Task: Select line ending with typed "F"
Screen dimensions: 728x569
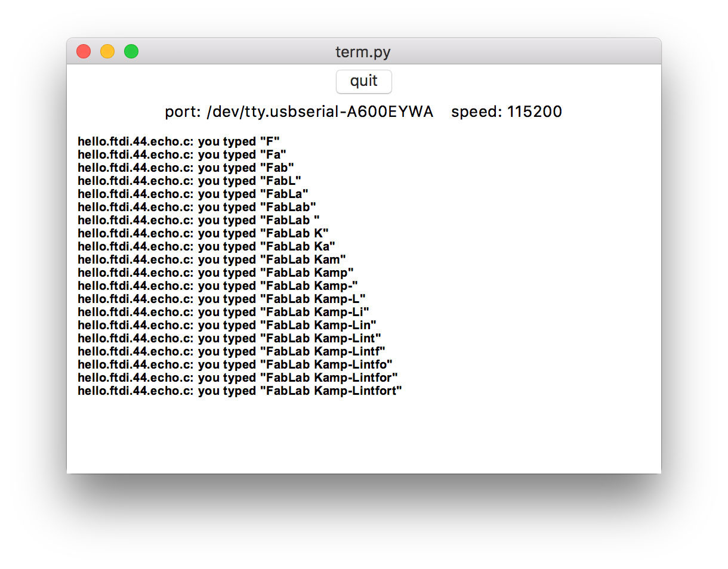Action: click(179, 142)
